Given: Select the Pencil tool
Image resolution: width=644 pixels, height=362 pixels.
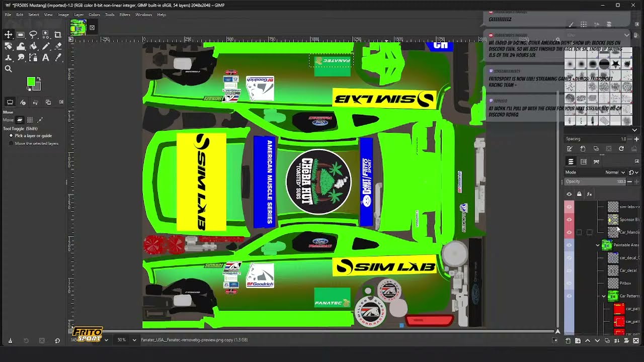Looking at the screenshot, I should click(45, 46).
